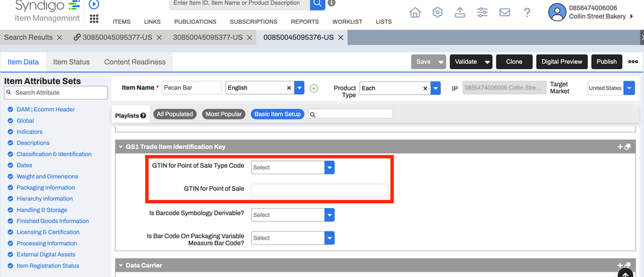Open the ITEMS menu
The width and height of the screenshot is (644, 277).
point(121,22)
